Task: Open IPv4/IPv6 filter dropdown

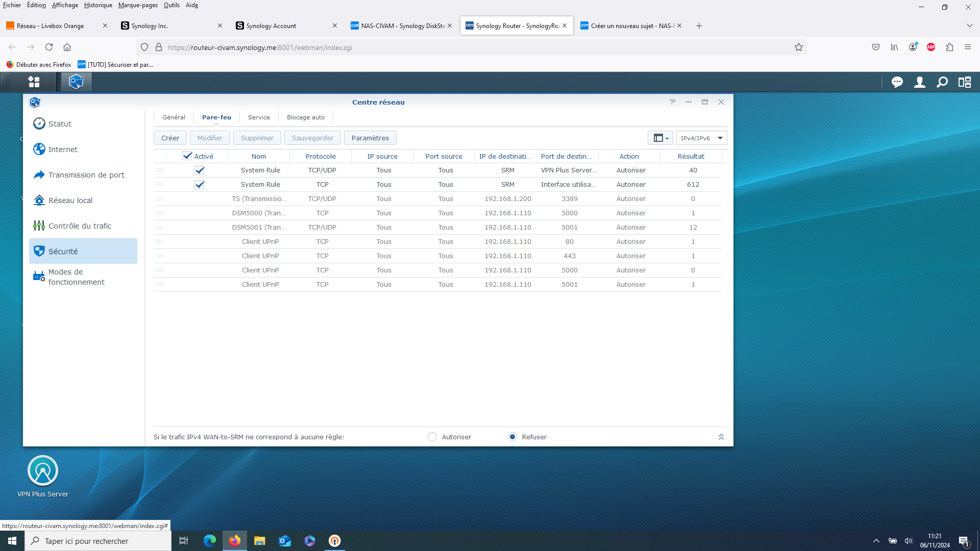Action: coord(701,138)
